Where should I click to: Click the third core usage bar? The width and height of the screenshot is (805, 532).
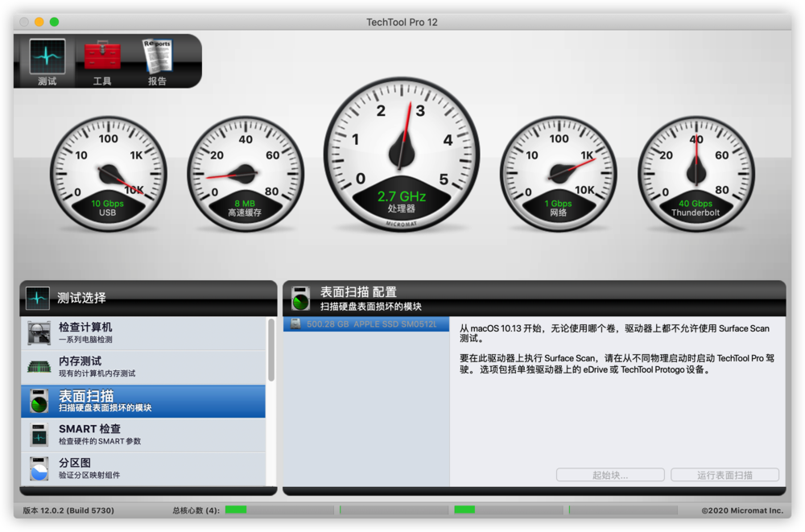pyautogui.click(x=508, y=510)
